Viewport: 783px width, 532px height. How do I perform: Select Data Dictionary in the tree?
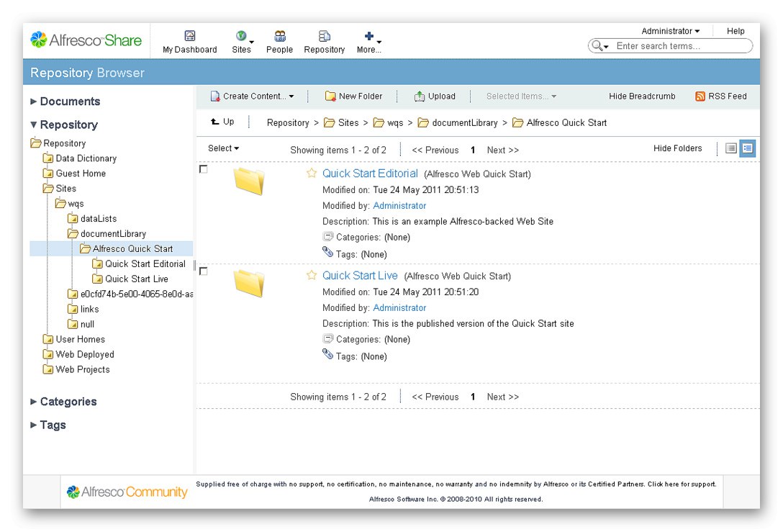point(86,158)
